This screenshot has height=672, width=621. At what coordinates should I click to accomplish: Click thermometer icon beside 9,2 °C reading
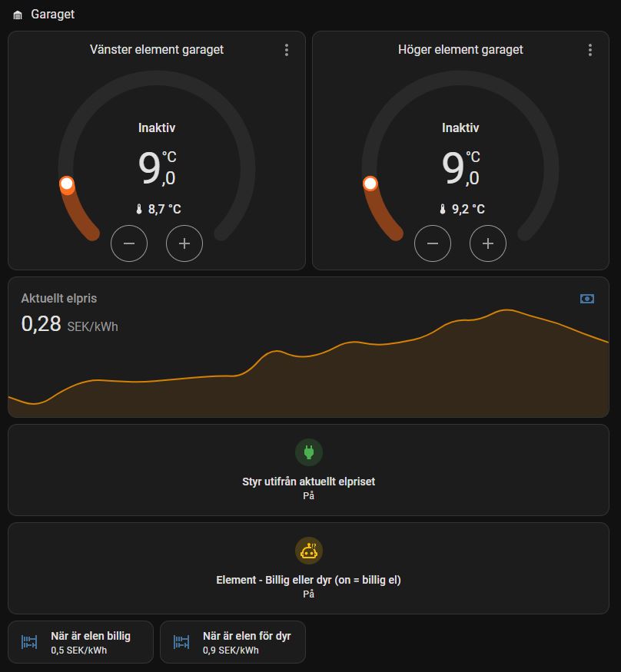click(x=443, y=209)
